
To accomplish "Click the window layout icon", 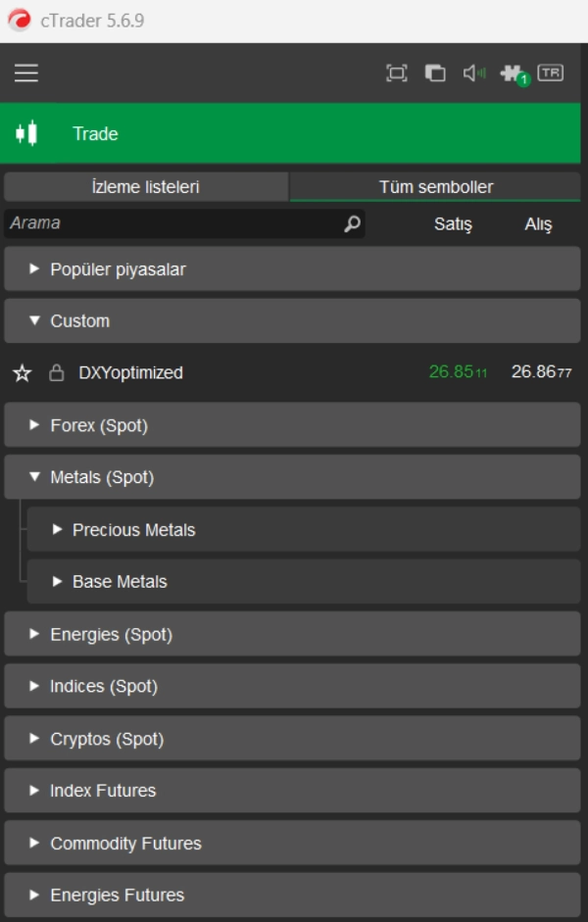I will coord(435,73).
